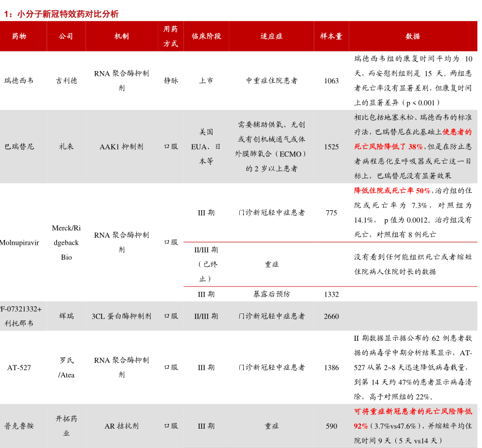The height and width of the screenshot is (448, 482).
Task: Click the AAK1 抑制剂 mechanism cell
Action: [x=122, y=147]
